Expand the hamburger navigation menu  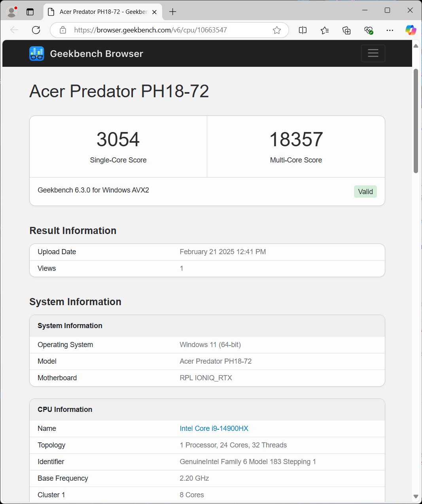[373, 53]
